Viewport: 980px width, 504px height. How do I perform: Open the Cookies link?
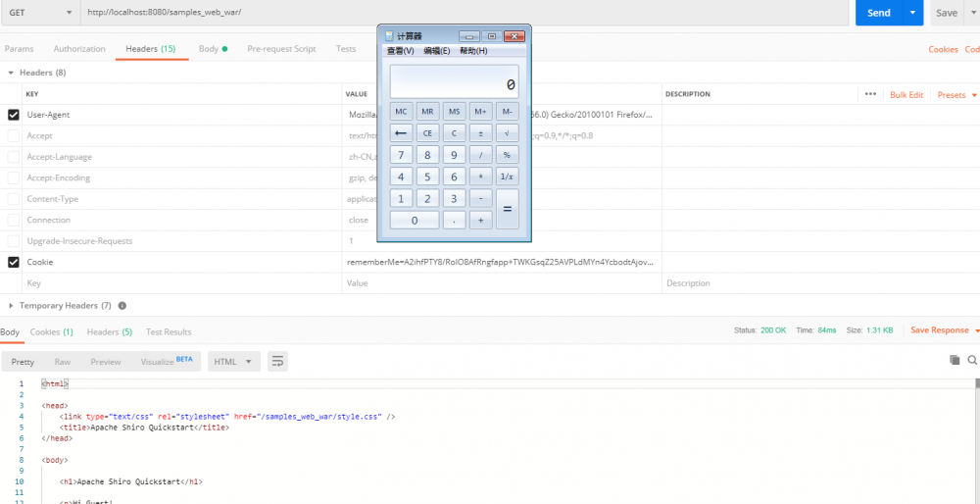pyautogui.click(x=943, y=49)
